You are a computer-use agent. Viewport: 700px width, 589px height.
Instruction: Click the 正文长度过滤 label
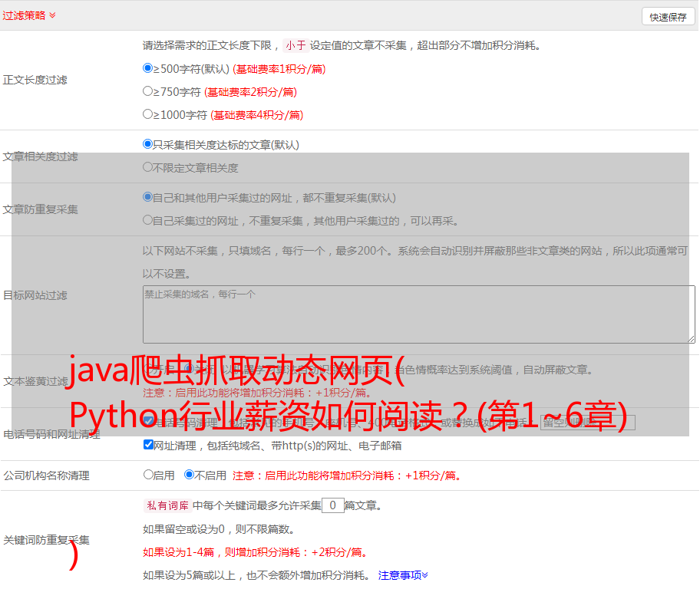[35, 81]
